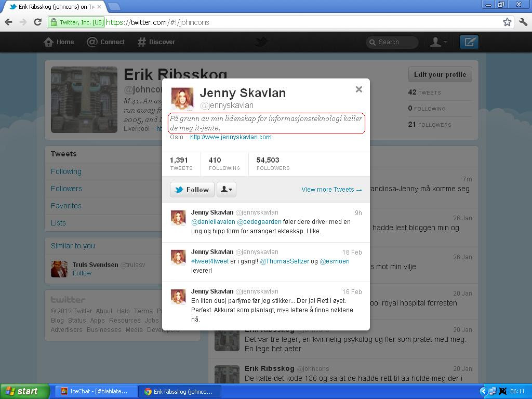Open the Help footer link
The width and height of the screenshot is (532, 399).
pos(123,311)
